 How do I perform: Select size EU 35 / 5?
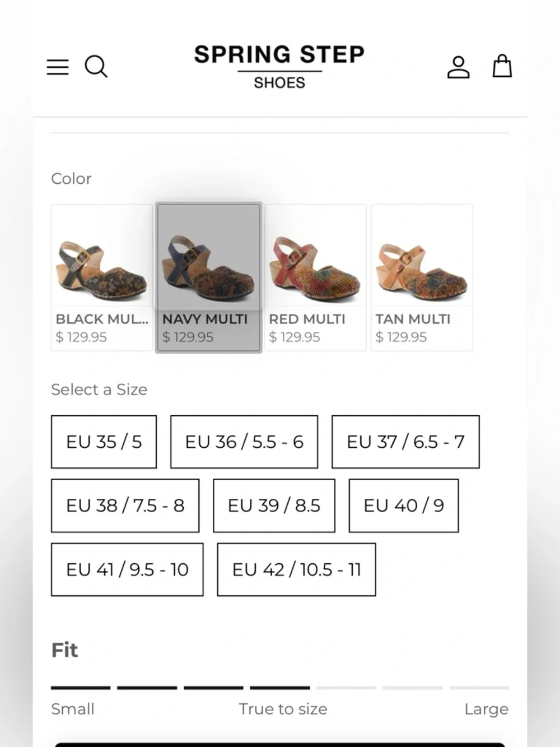click(x=104, y=442)
